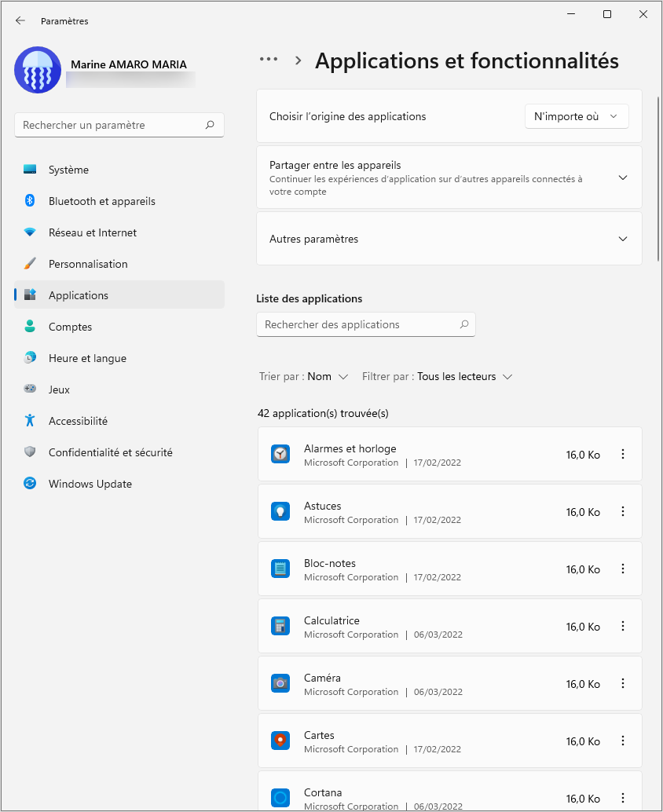
Task: Click the Caméra app name
Action: [322, 678]
